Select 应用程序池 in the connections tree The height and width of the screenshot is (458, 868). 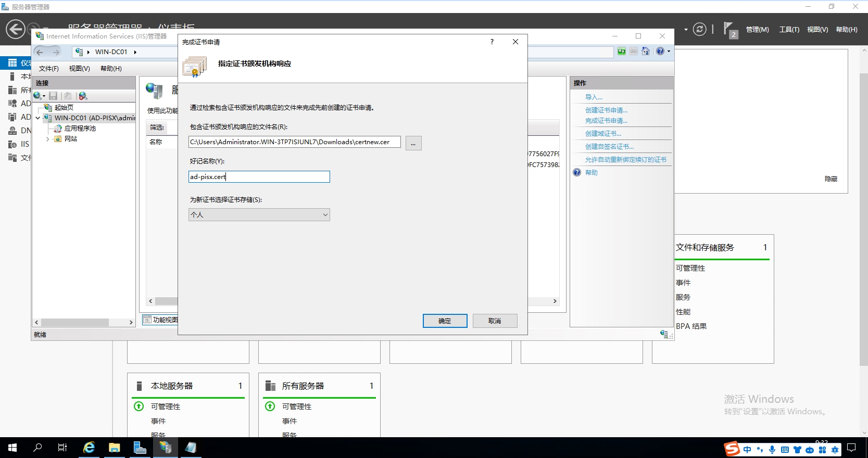pos(80,129)
